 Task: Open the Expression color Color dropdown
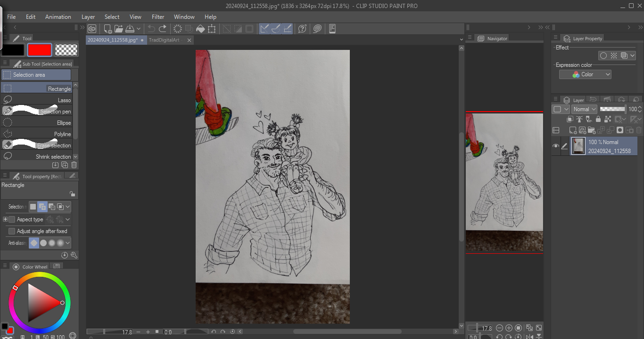point(585,74)
